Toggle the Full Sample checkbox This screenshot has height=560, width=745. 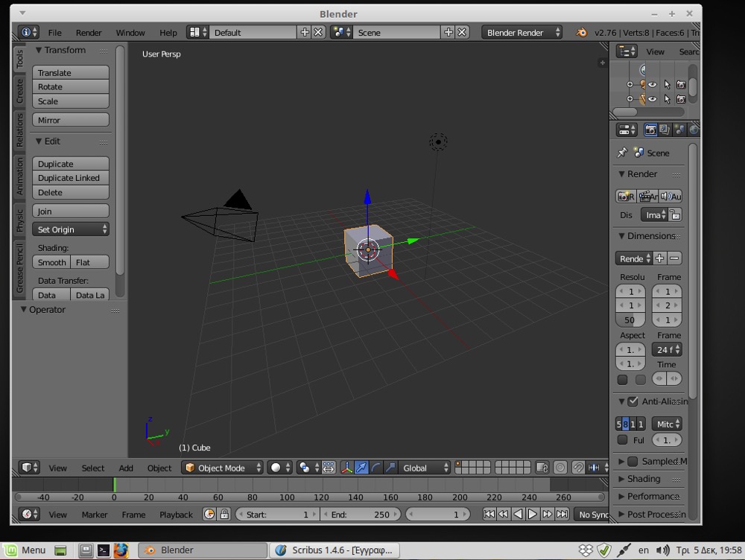pos(623,440)
